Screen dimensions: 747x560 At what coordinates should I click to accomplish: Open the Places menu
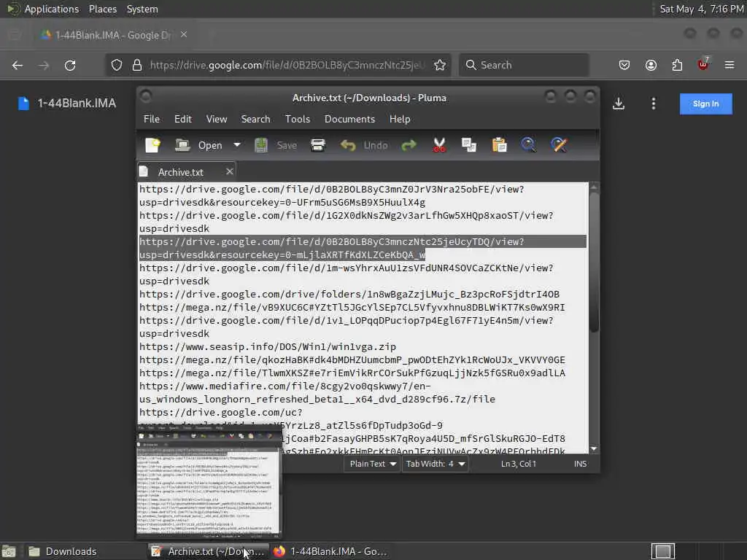pos(102,9)
